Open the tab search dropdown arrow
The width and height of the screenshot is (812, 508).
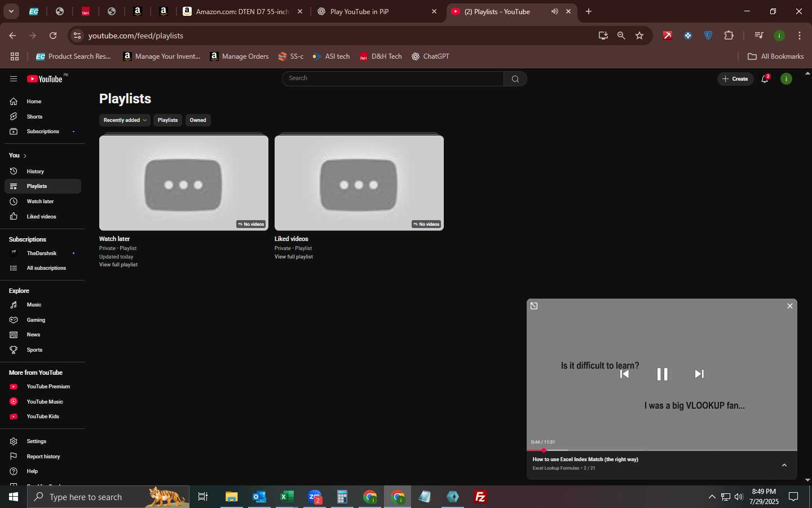pos(11,11)
